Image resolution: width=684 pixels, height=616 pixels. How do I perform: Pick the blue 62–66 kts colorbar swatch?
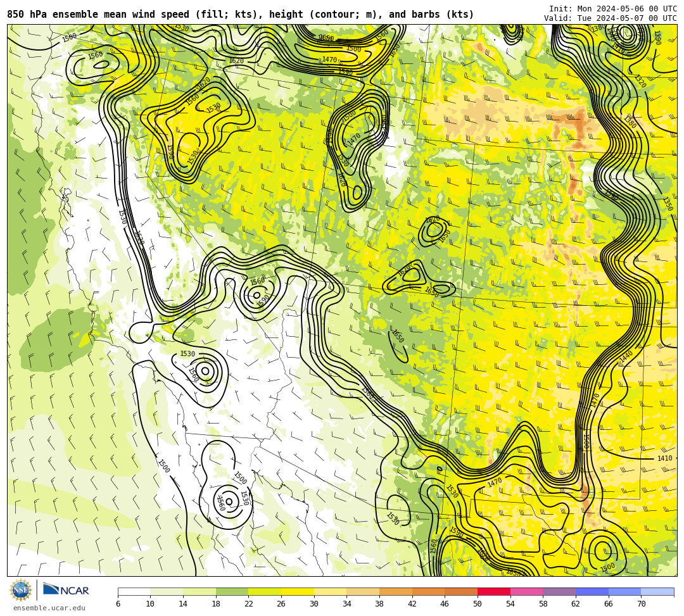pyautogui.click(x=592, y=591)
